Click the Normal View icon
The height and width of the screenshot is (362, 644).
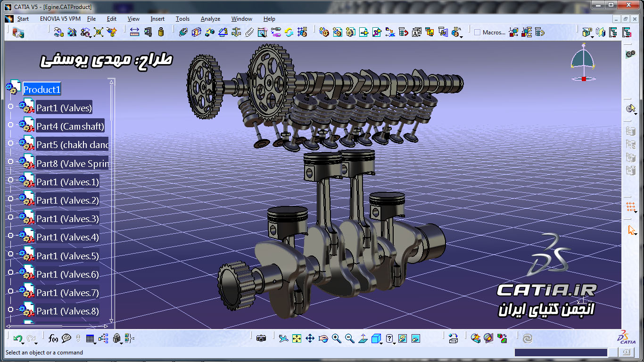click(363, 338)
